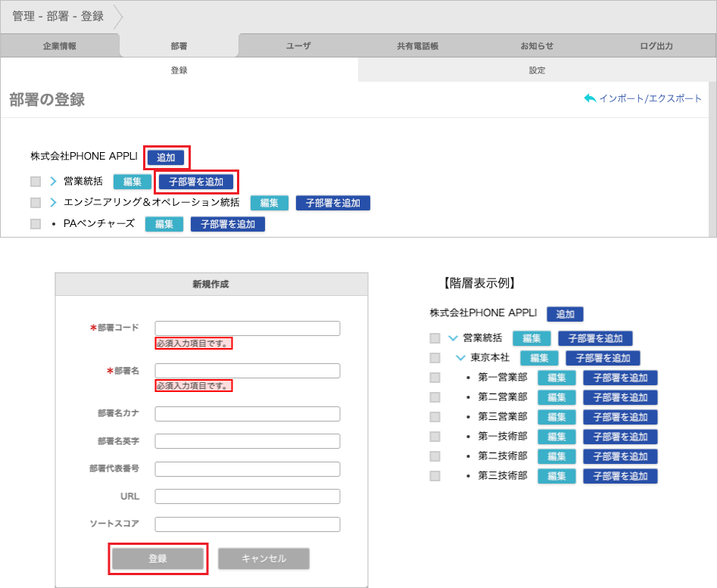Click 子部署を追加 for エンジニアリング&オペレーション統括
Image resolution: width=717 pixels, height=588 pixels.
(x=333, y=203)
